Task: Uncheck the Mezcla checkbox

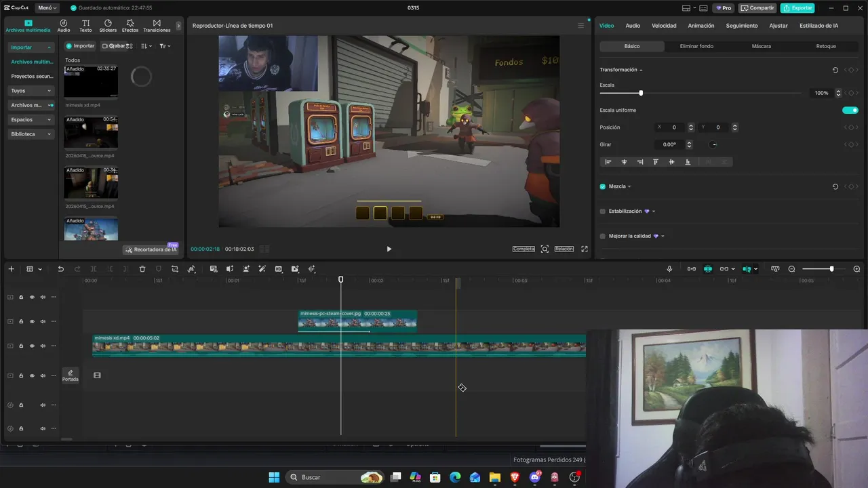Action: 603,186
